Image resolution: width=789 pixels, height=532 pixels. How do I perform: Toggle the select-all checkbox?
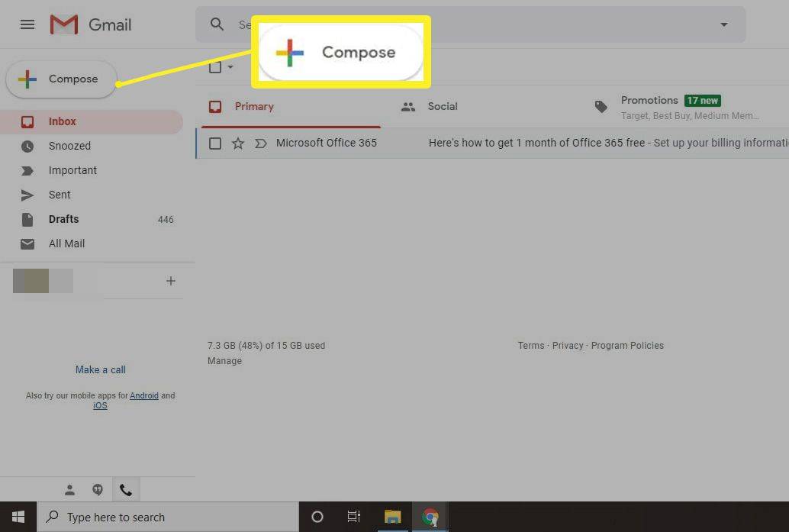point(215,66)
